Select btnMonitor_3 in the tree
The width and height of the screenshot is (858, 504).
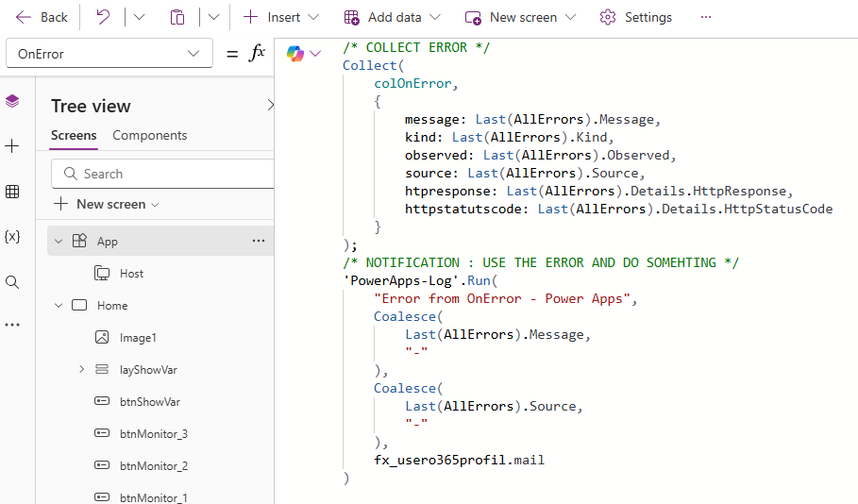[154, 434]
